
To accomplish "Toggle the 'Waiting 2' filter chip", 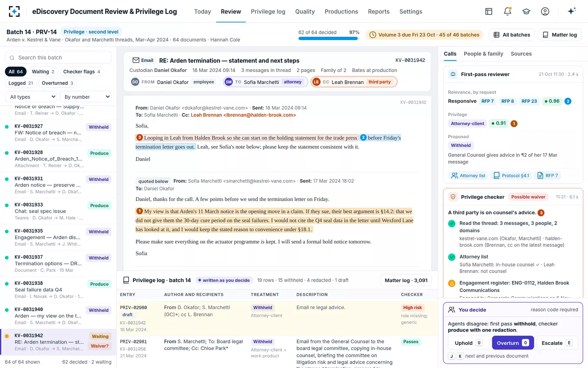I will click(43, 72).
